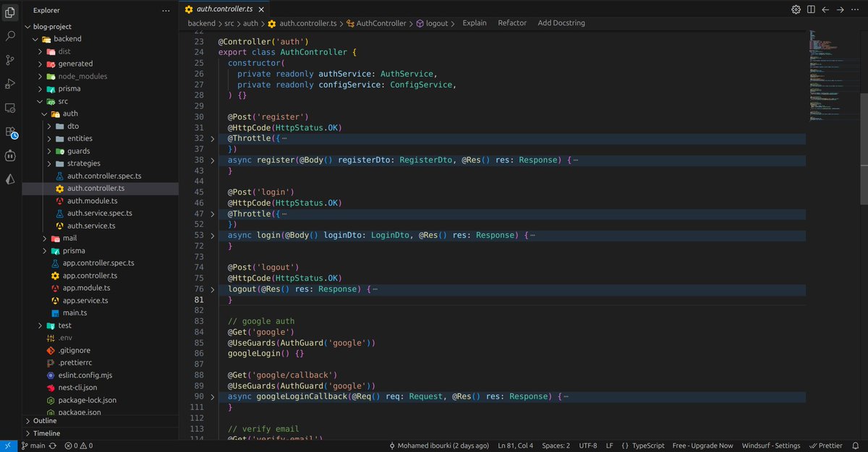
Task: Open the Remote Explorer view
Action: pos(10,108)
